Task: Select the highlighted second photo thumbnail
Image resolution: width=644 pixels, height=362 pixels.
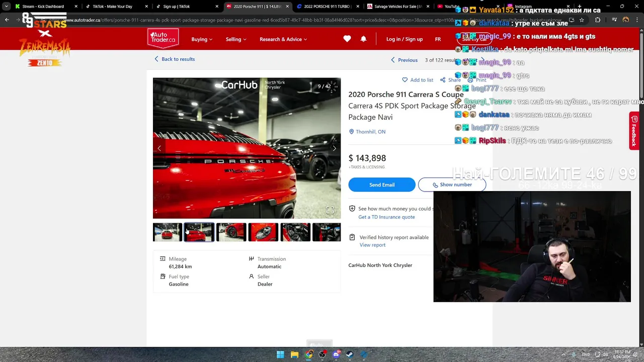Action: tap(199, 232)
